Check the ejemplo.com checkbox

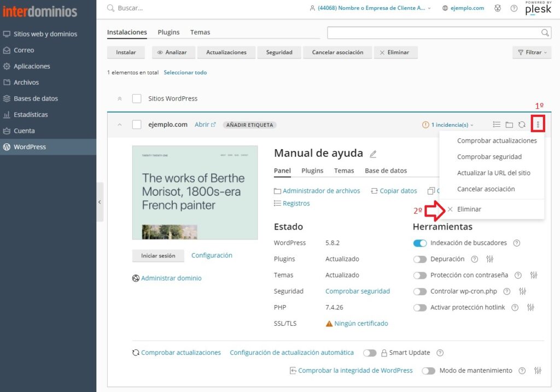pyautogui.click(x=137, y=125)
